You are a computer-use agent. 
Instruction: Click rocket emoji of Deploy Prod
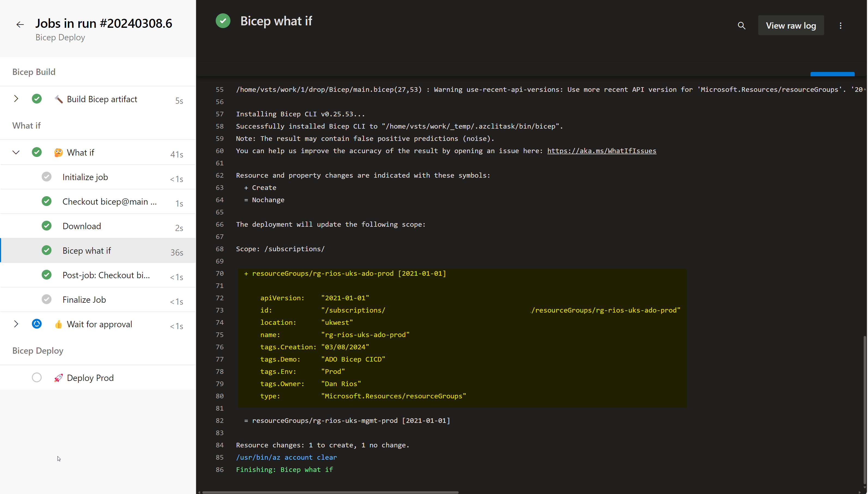[59, 378]
